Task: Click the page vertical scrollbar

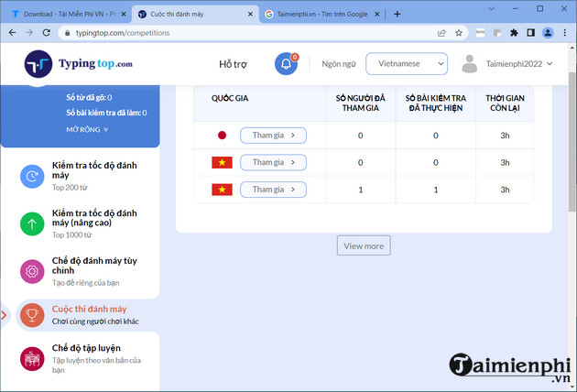Action: pos(572,141)
